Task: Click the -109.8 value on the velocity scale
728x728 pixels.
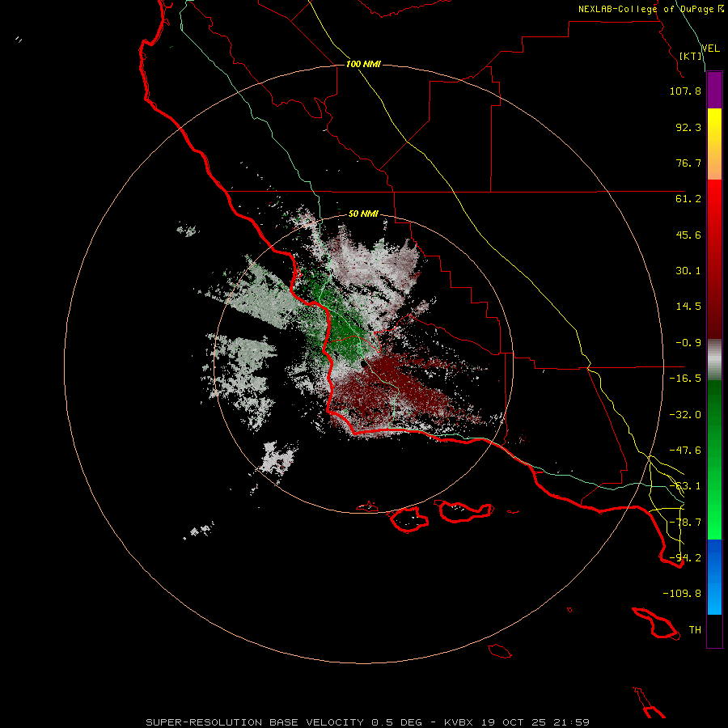Action: point(682,594)
